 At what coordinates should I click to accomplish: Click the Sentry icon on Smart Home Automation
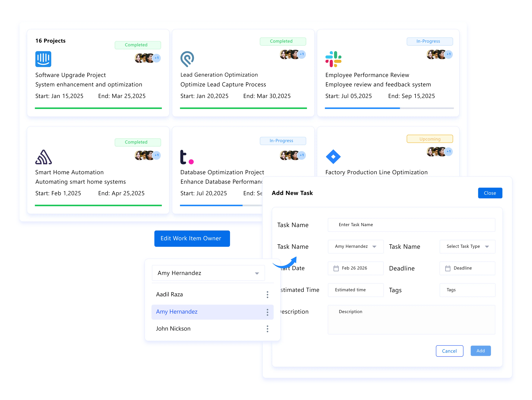coord(44,156)
